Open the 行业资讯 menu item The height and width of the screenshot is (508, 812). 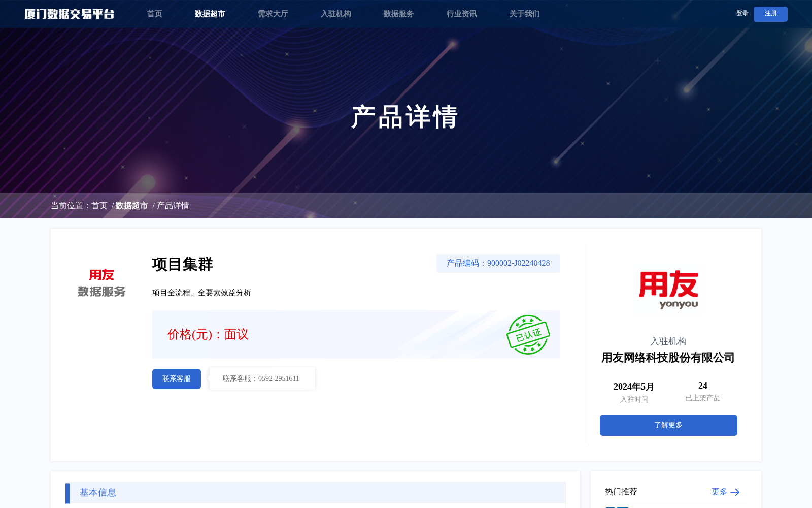pyautogui.click(x=461, y=14)
